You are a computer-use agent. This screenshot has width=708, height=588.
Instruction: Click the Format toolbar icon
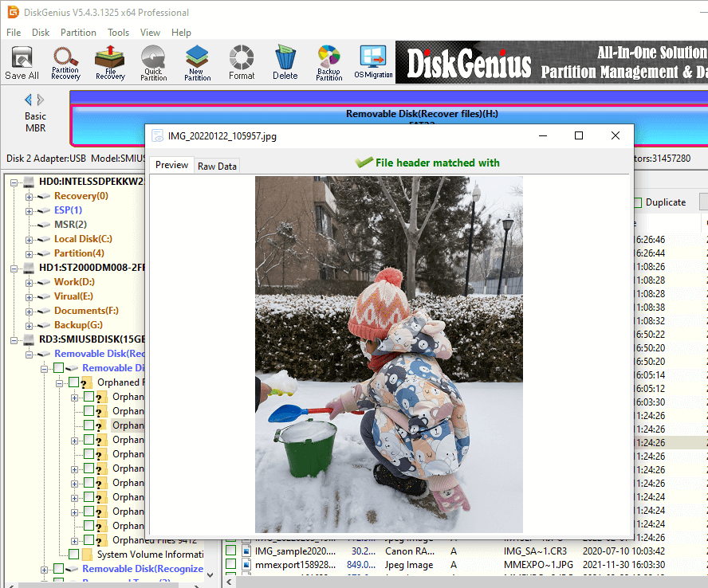[x=242, y=63]
